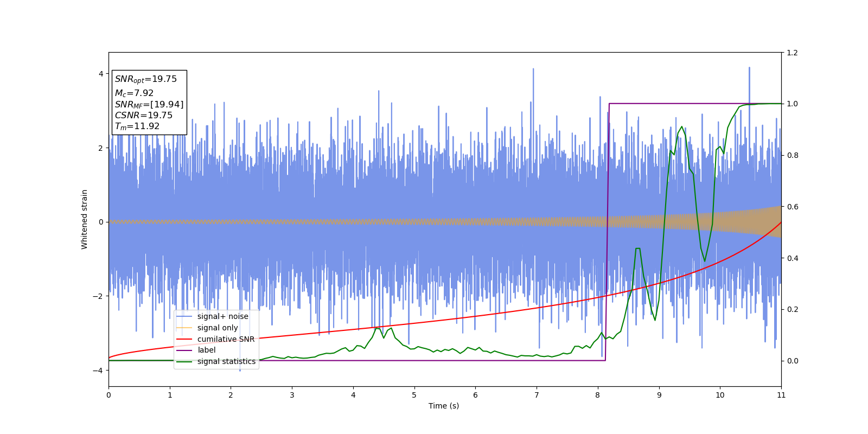This screenshot has width=868, height=434.
Task: Click x-axis tick label 11
Action: 781,395
